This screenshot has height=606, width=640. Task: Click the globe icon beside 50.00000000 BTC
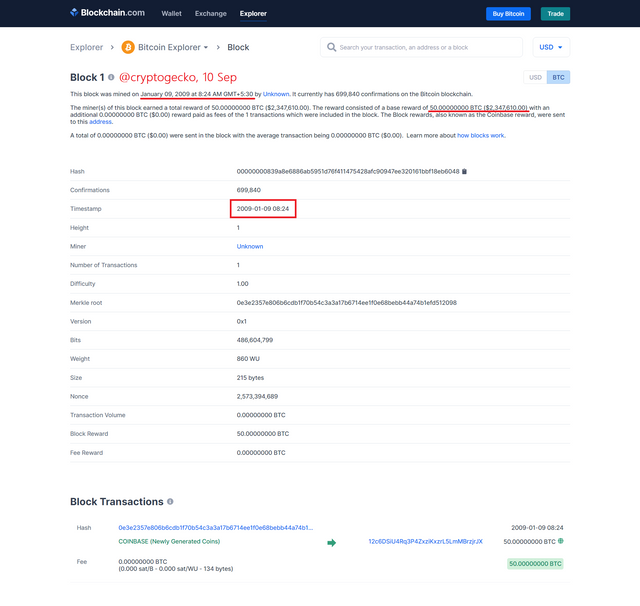pos(561,541)
